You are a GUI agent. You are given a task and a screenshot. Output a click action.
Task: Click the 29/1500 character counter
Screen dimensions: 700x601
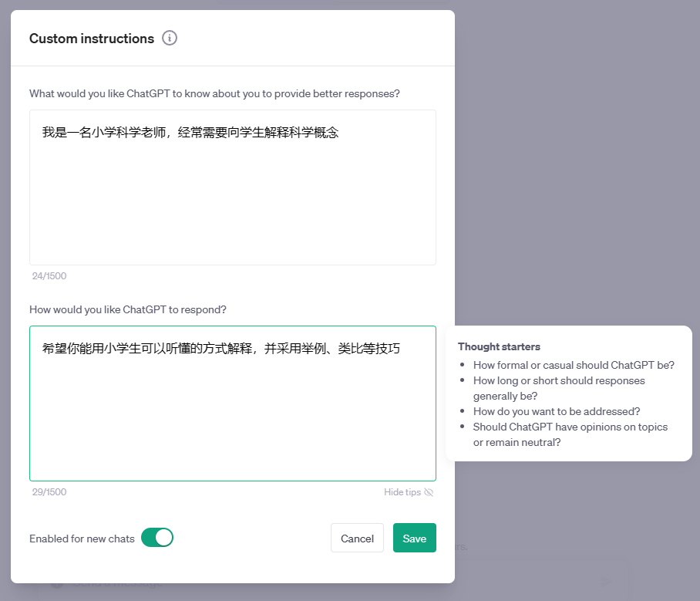coord(49,492)
